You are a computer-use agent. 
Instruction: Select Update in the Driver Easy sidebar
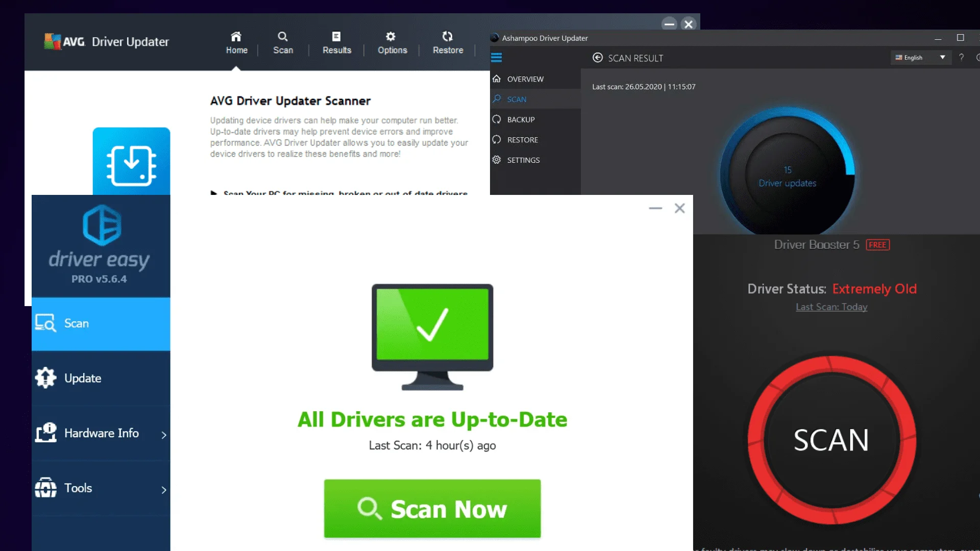click(82, 378)
